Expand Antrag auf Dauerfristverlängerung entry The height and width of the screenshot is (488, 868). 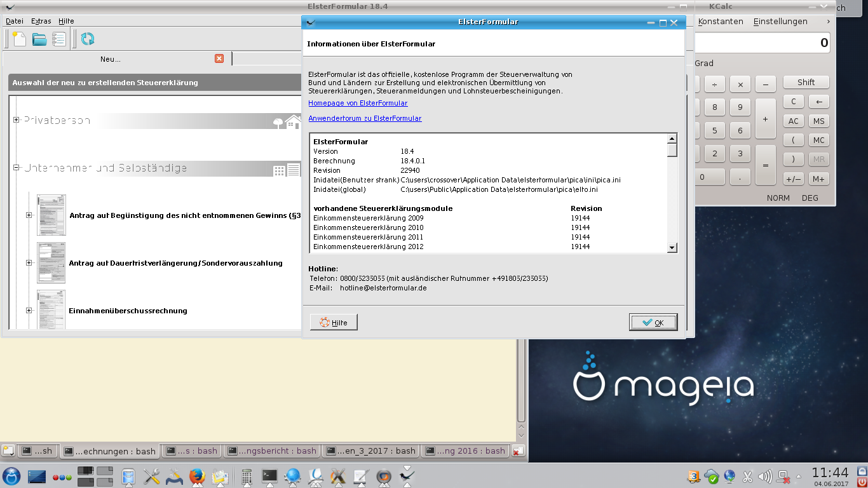29,262
